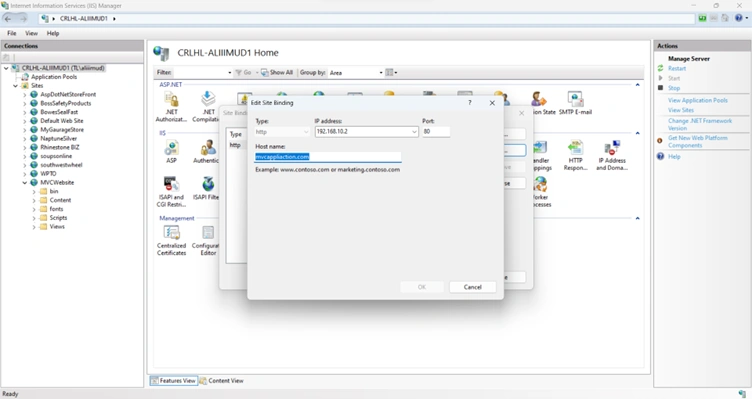Open IP Address and Domain Restrictions icon

coord(611,155)
